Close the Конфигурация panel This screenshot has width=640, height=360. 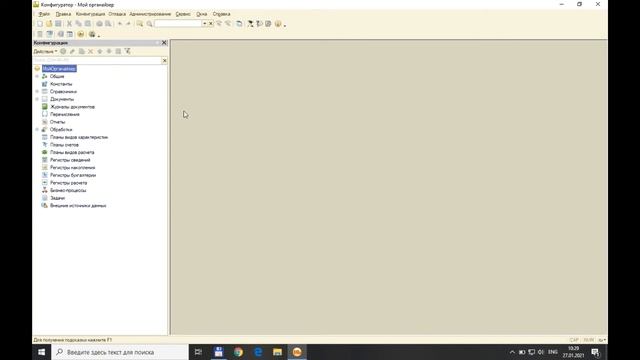click(x=164, y=43)
